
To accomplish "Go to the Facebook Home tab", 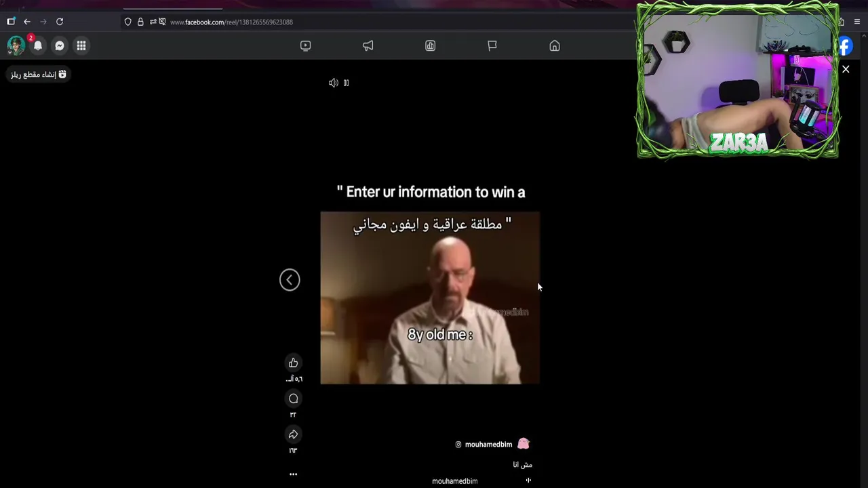I will tap(555, 45).
